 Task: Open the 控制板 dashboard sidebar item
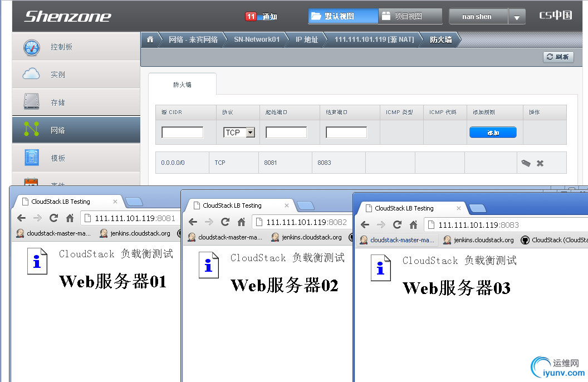(x=76, y=46)
